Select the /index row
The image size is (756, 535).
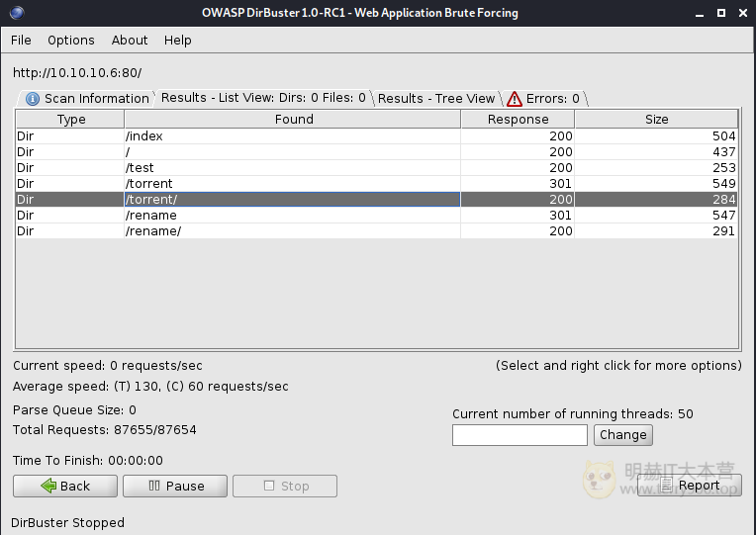[377, 135]
